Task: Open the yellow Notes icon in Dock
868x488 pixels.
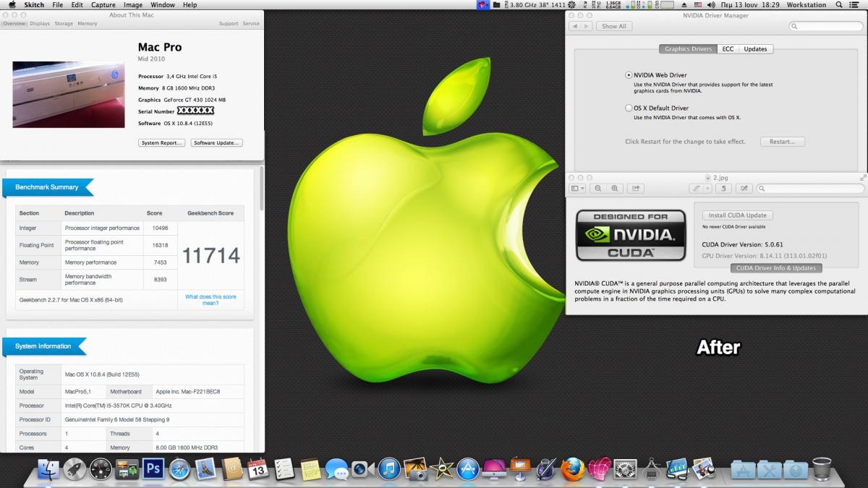Action: pyautogui.click(x=310, y=470)
